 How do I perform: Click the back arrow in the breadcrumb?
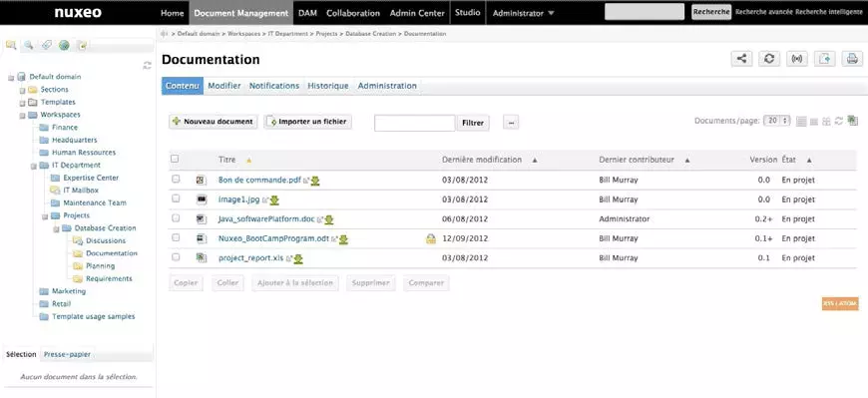coord(164,34)
